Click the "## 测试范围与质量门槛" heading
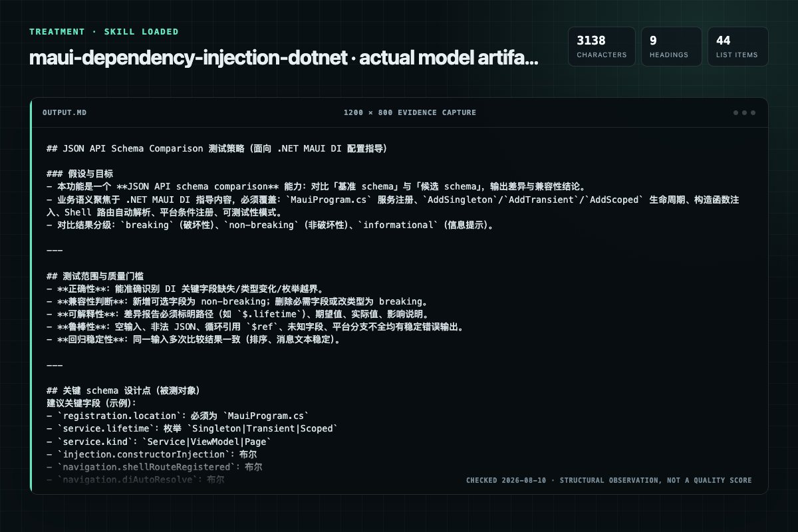The image size is (798, 532). pos(96,275)
